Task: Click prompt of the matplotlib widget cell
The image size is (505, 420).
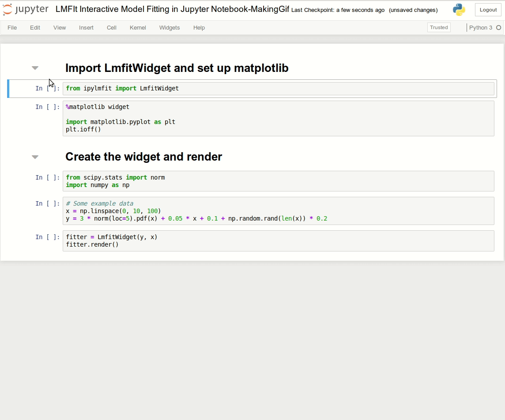Action: 47,107
